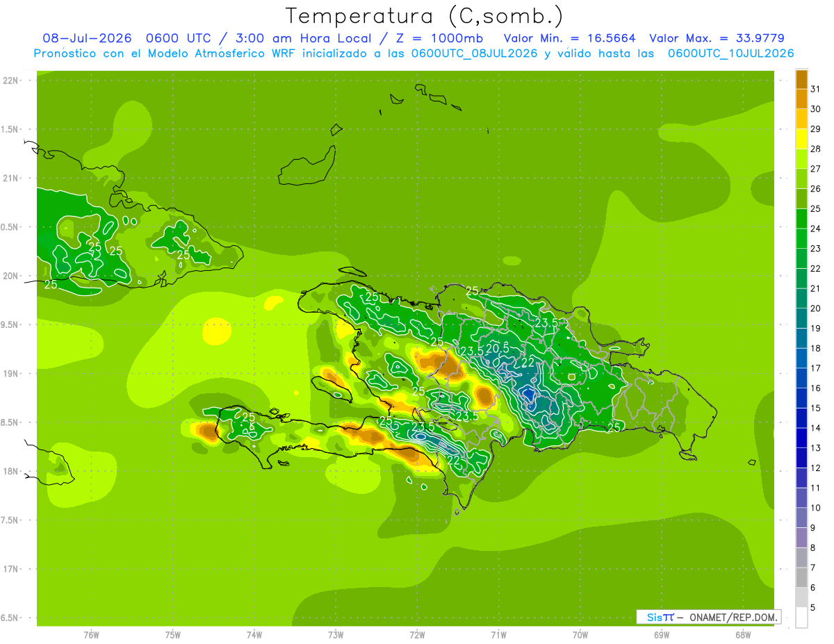Click the '70W' longitude label
The image size is (834, 644).
tap(580, 635)
